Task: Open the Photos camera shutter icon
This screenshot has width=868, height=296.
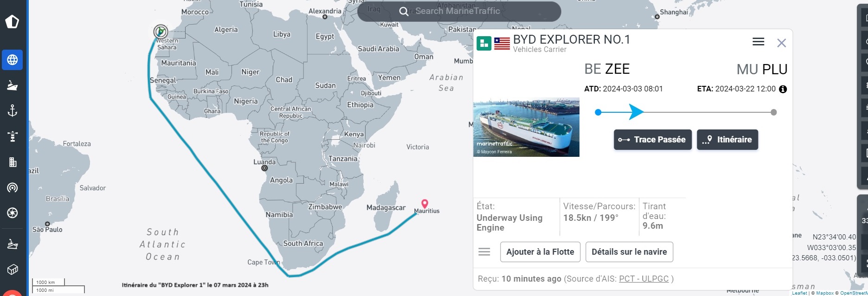Action: point(13,213)
